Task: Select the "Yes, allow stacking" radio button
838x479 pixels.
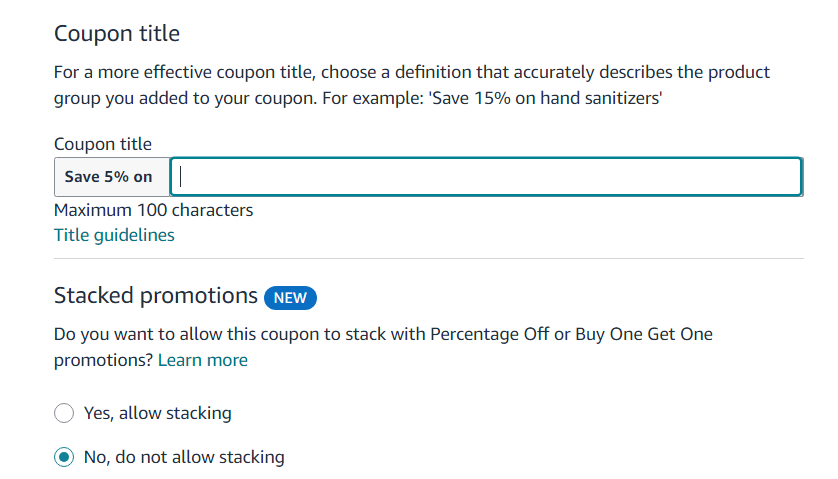Action: pyautogui.click(x=64, y=413)
